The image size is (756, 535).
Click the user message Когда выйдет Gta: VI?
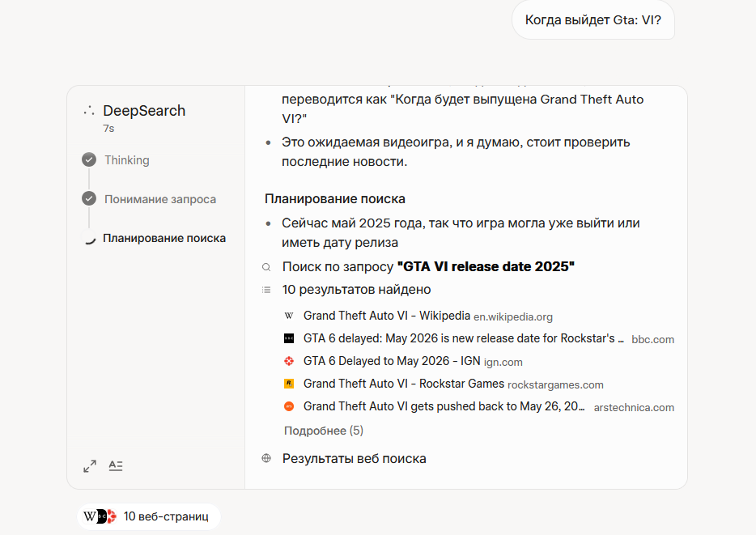[593, 19]
